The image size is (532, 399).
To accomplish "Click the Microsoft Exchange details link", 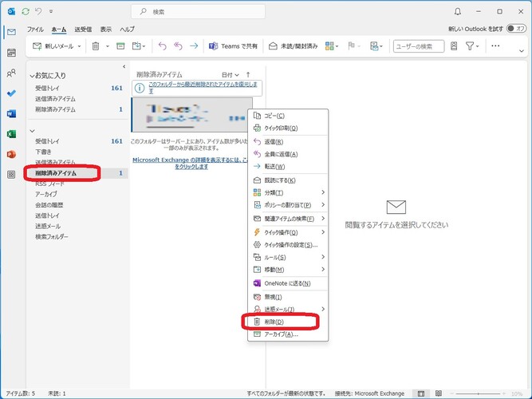I will (x=191, y=163).
